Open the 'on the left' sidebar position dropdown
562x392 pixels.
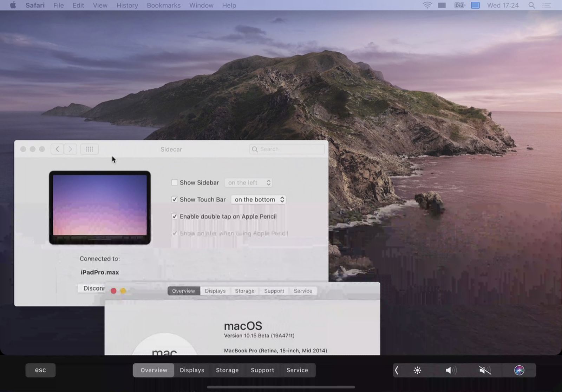(x=248, y=182)
